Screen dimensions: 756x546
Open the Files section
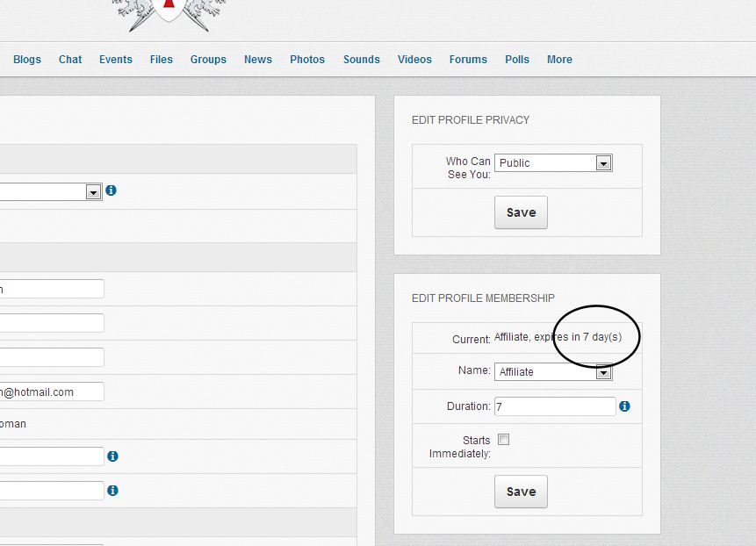pos(161,60)
